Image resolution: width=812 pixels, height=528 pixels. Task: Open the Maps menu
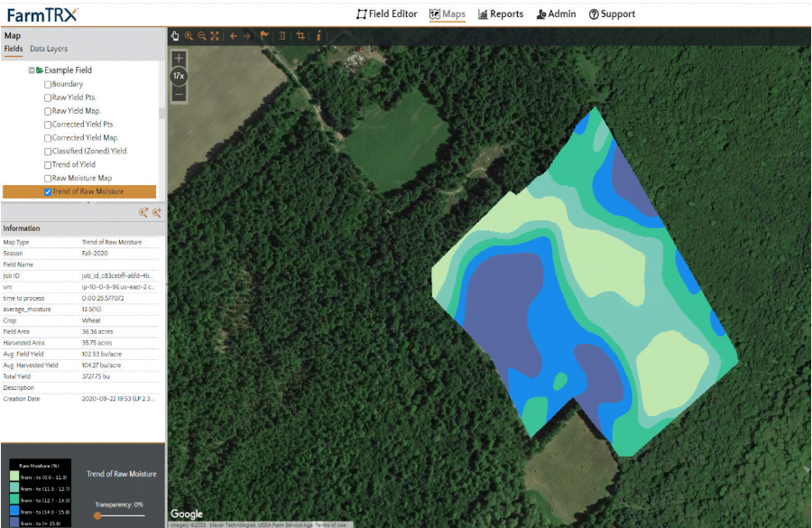448,14
